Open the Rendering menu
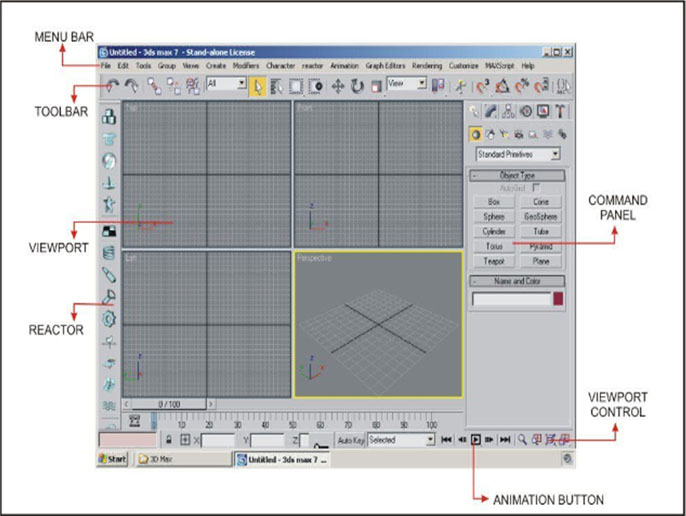The width and height of the screenshot is (686, 516). (x=427, y=66)
